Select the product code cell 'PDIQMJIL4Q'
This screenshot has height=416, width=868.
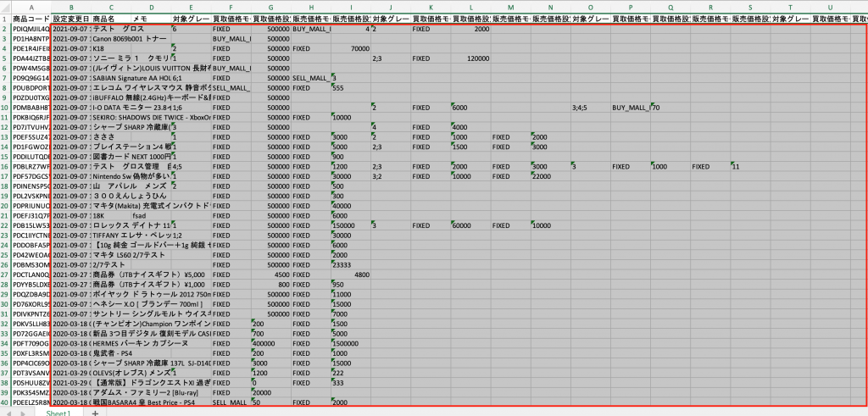[31, 29]
